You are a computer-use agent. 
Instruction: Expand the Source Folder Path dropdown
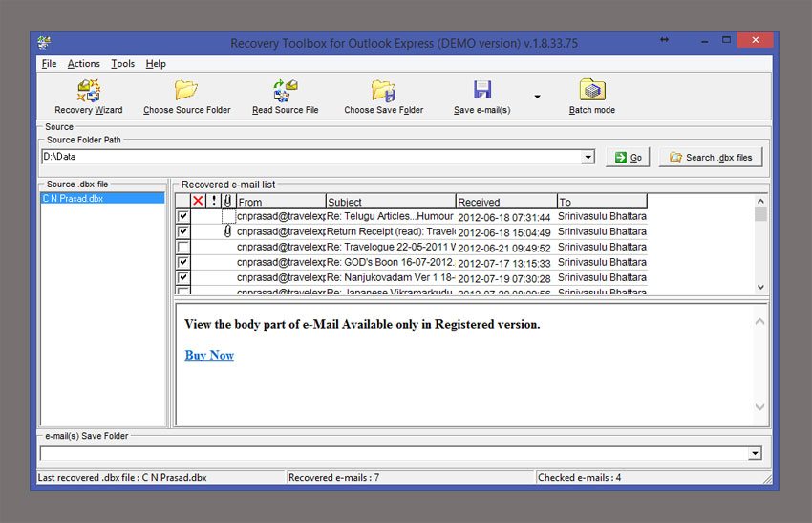pyautogui.click(x=588, y=157)
